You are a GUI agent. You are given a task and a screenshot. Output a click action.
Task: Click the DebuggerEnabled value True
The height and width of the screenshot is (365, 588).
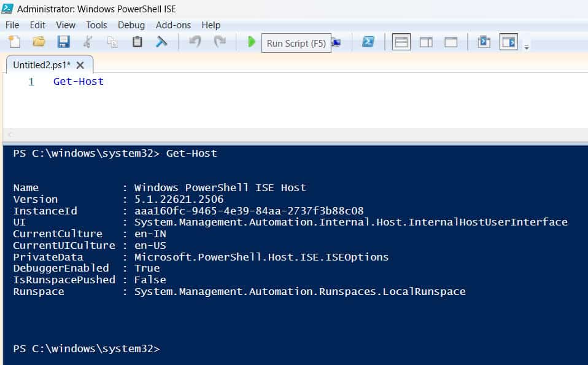point(147,268)
